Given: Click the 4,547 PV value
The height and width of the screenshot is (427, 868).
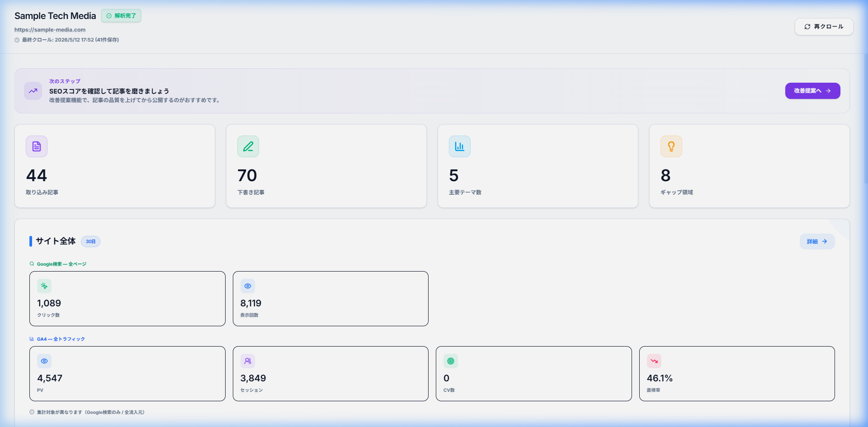Looking at the screenshot, I should (x=50, y=378).
